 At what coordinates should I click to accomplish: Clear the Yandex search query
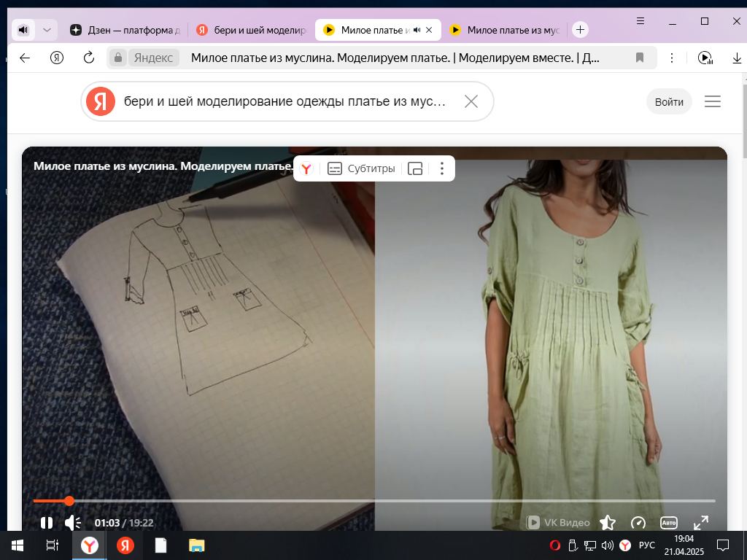click(471, 101)
